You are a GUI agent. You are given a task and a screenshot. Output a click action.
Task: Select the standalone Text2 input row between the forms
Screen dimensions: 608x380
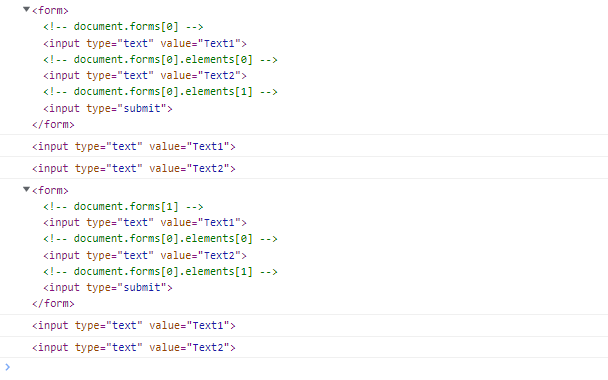(x=134, y=169)
